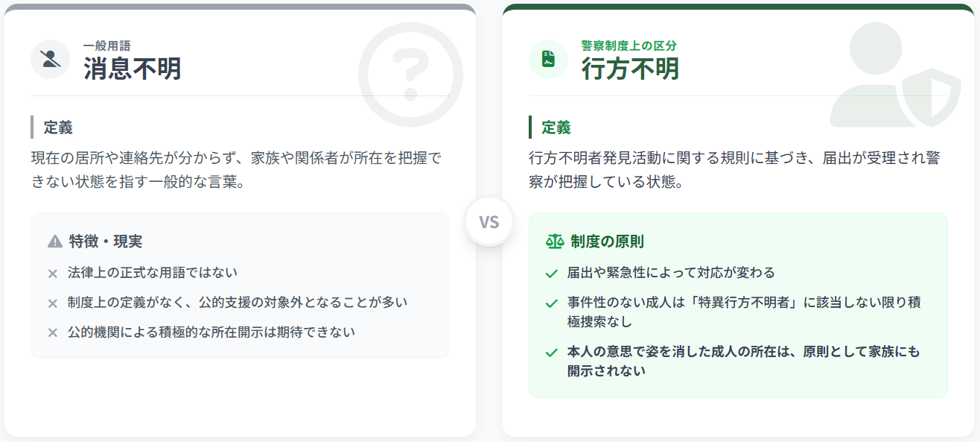Click the checkmark beside 事件性のない成人は

point(552,303)
